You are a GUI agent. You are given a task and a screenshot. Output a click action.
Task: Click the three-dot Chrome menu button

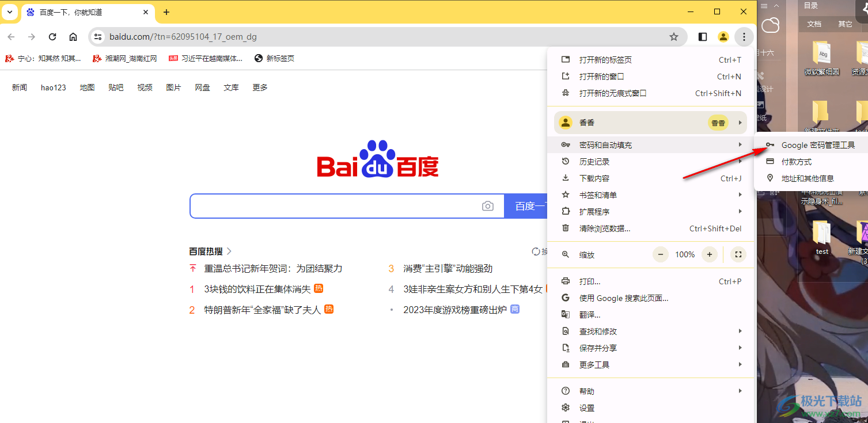744,37
